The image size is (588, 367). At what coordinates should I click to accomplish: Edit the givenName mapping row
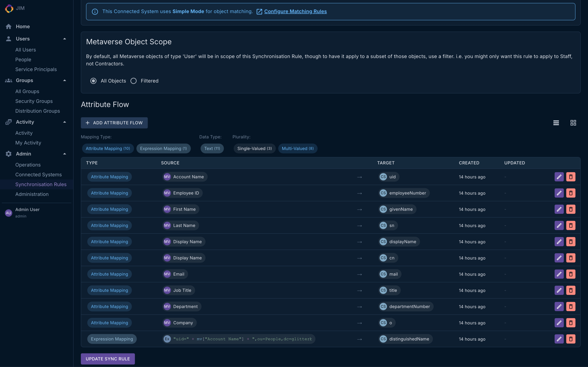pos(559,209)
